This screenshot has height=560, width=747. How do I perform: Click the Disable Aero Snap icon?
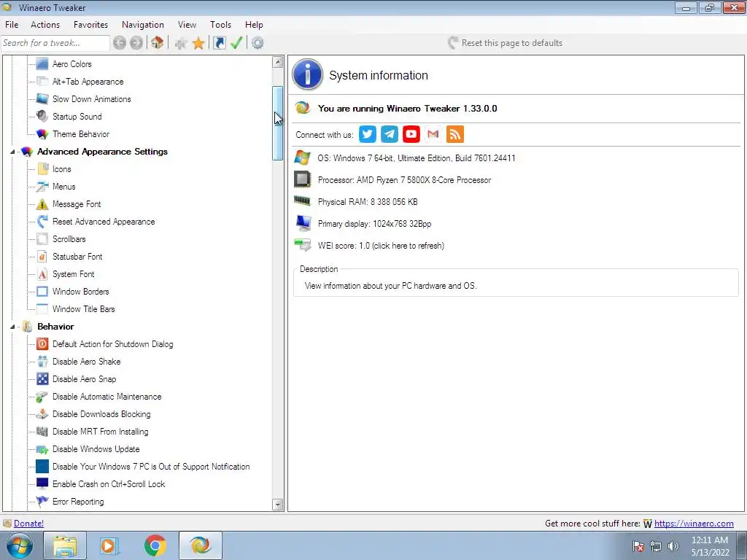[42, 379]
